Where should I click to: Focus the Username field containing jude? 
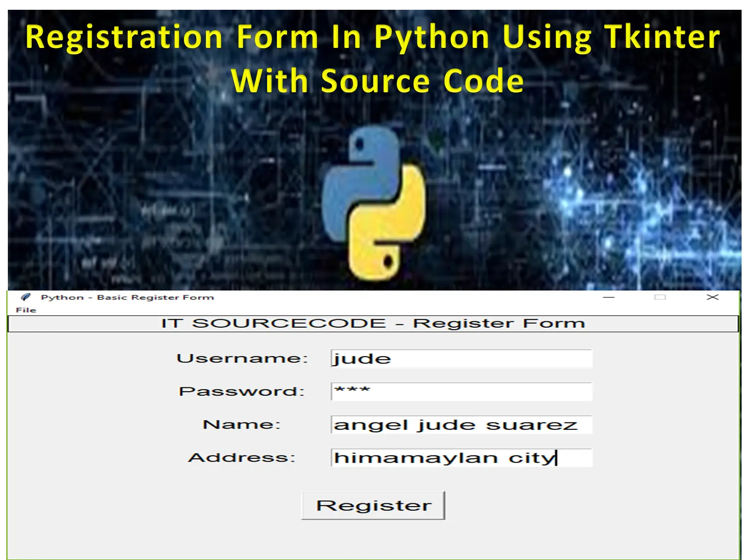pyautogui.click(x=461, y=358)
